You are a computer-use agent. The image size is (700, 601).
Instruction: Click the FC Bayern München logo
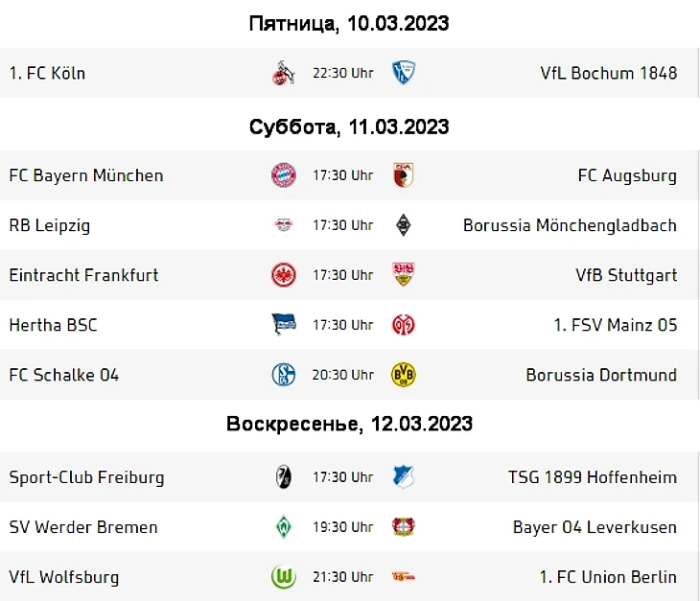coord(284,175)
